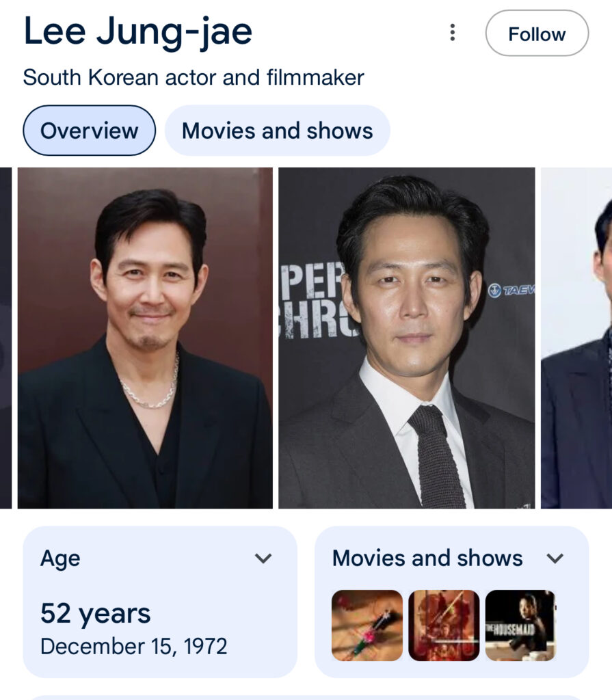Switch to the Movies and shows tab

(277, 131)
